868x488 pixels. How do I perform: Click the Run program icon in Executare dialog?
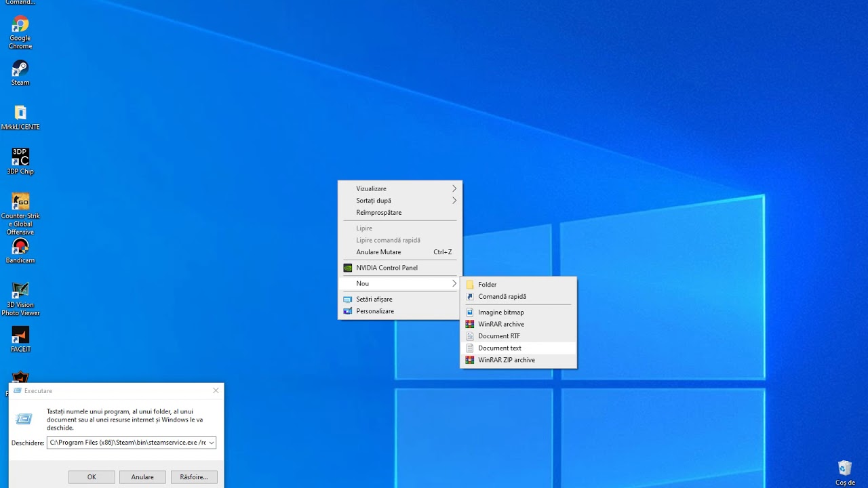24,419
